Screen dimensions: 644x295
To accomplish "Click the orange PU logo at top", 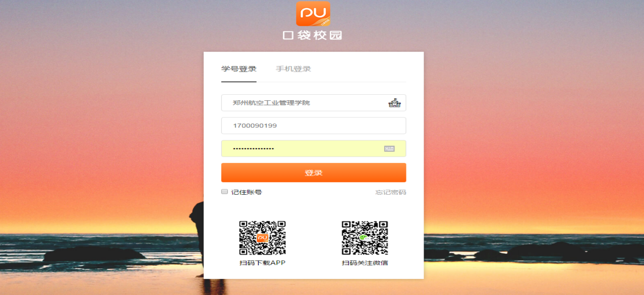I will (x=313, y=14).
